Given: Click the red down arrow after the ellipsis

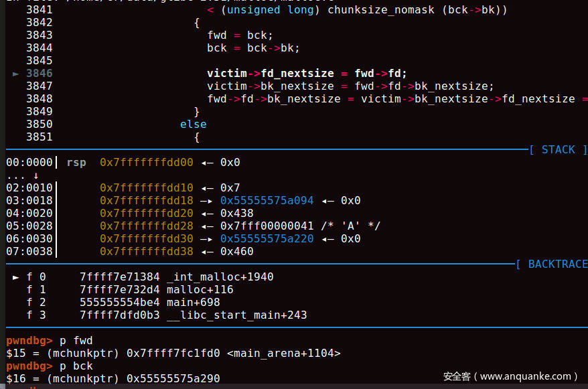Looking at the screenshot, I should 35,175.
